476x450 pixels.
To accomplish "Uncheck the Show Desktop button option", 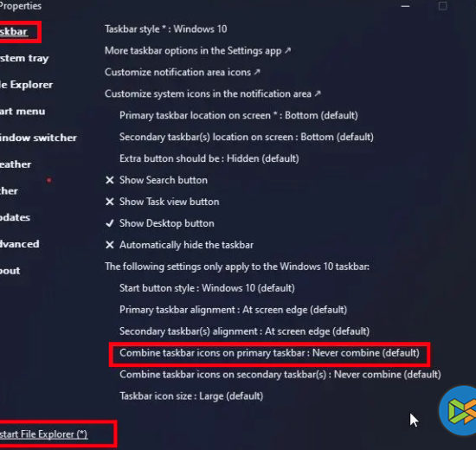I will pyautogui.click(x=160, y=223).
